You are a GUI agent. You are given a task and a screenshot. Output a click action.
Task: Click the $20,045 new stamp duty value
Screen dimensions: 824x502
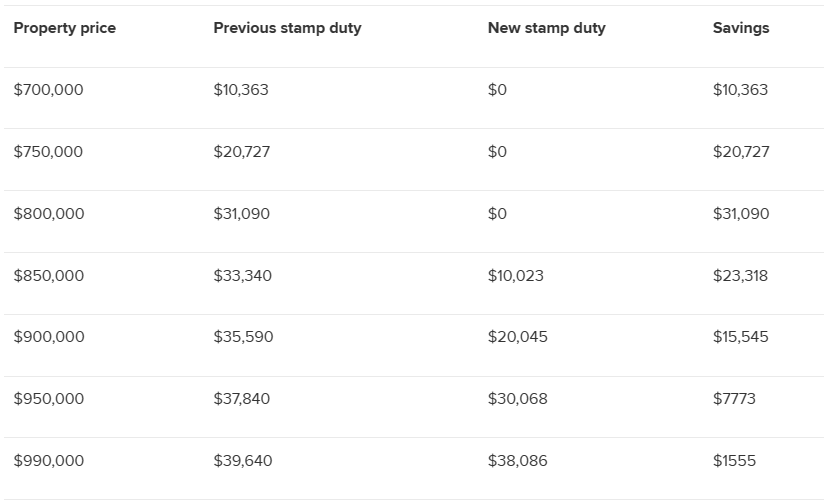coord(517,337)
